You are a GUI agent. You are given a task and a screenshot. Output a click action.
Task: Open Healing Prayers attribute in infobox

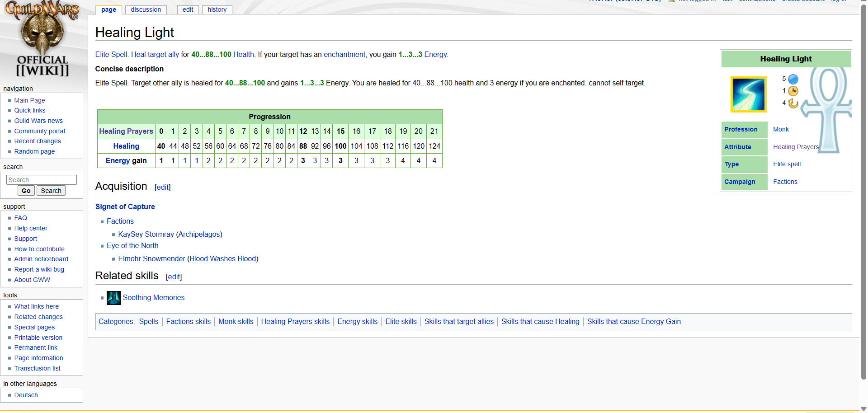coord(796,147)
